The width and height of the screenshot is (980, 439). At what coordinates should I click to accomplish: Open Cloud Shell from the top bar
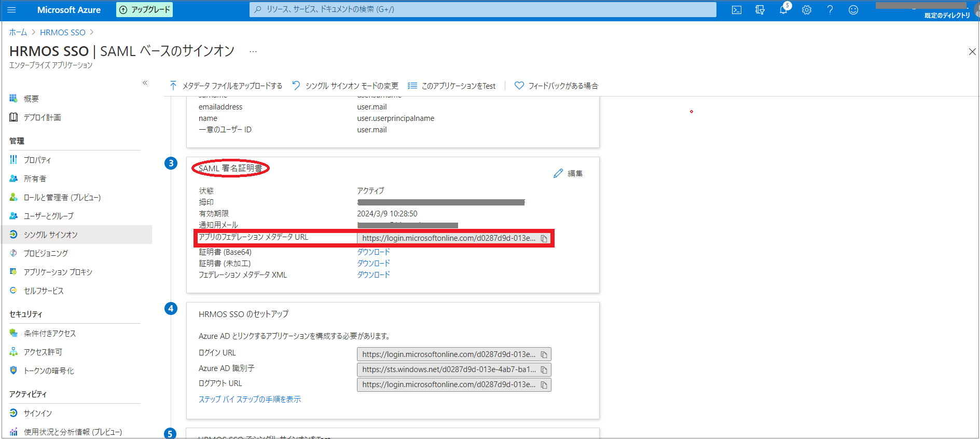click(x=736, y=10)
